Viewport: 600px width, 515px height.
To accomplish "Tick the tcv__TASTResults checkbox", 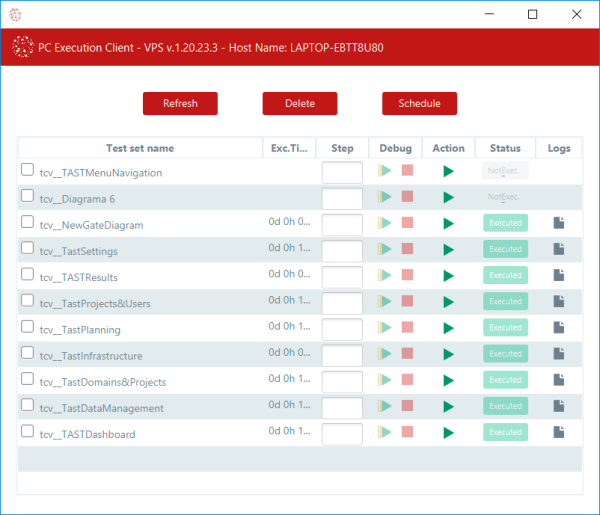I will (27, 274).
